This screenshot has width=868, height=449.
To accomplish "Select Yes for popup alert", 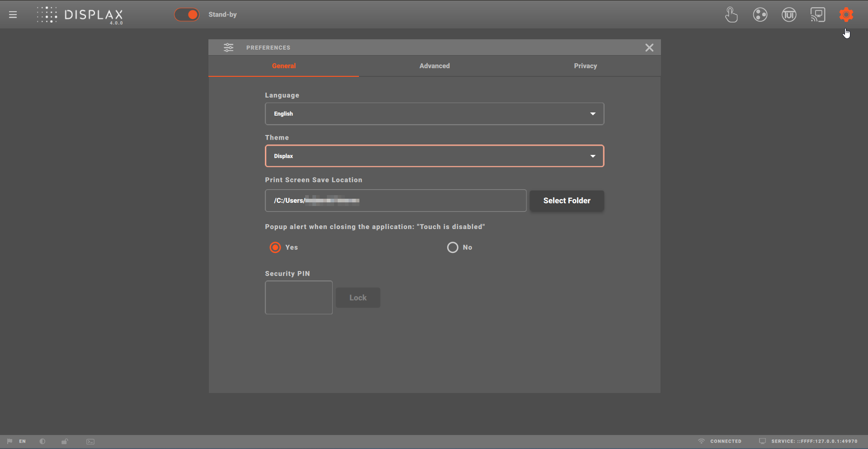I will click(275, 248).
